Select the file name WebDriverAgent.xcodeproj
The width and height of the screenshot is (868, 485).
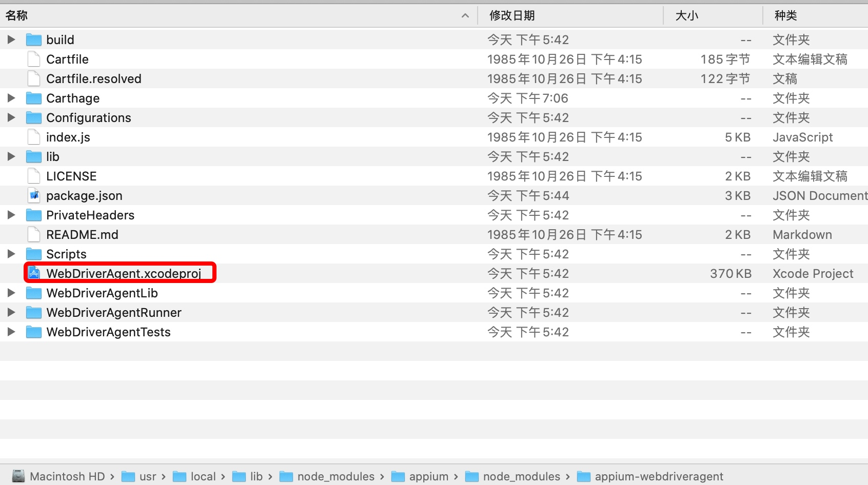[124, 273]
